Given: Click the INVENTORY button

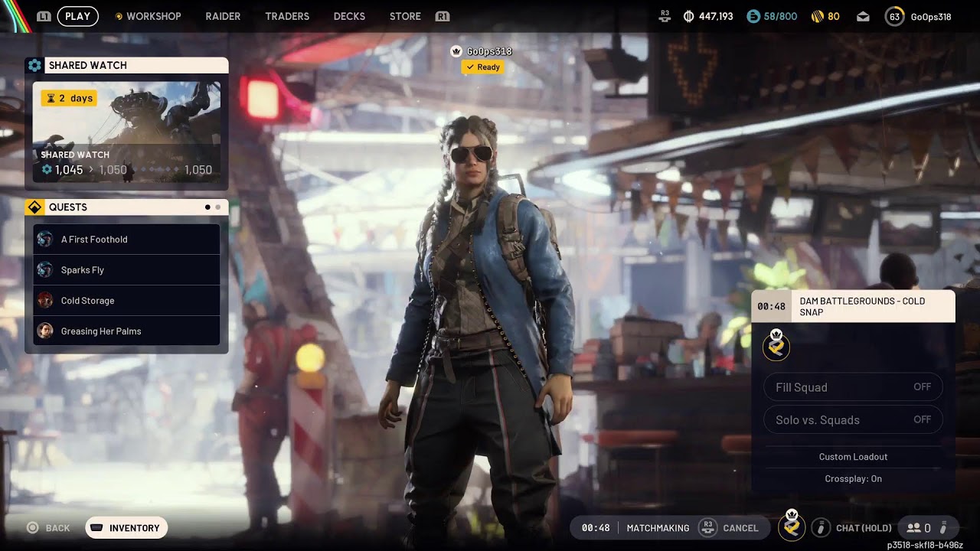Looking at the screenshot, I should (x=126, y=528).
